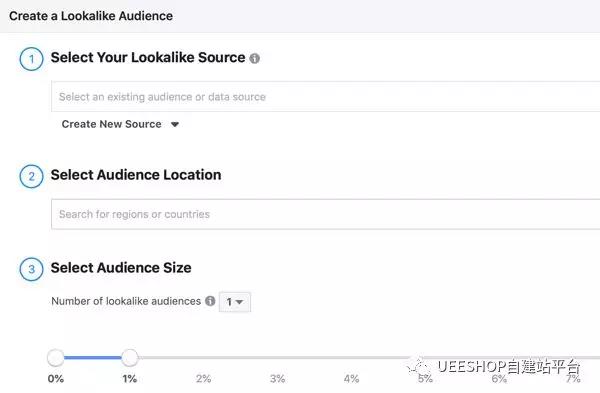The height and width of the screenshot is (393, 600).
Task: Click the Create a Lookalike Audience title
Action: tap(91, 16)
